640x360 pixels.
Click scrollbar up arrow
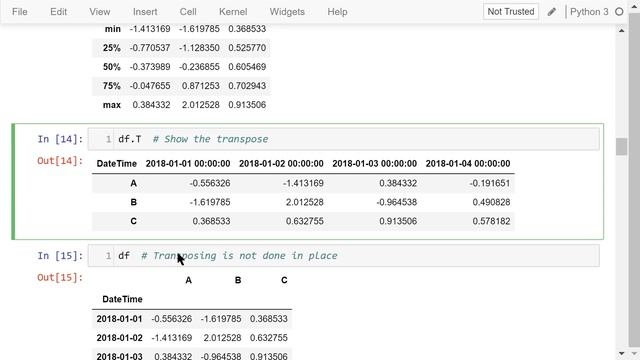(621, 31)
